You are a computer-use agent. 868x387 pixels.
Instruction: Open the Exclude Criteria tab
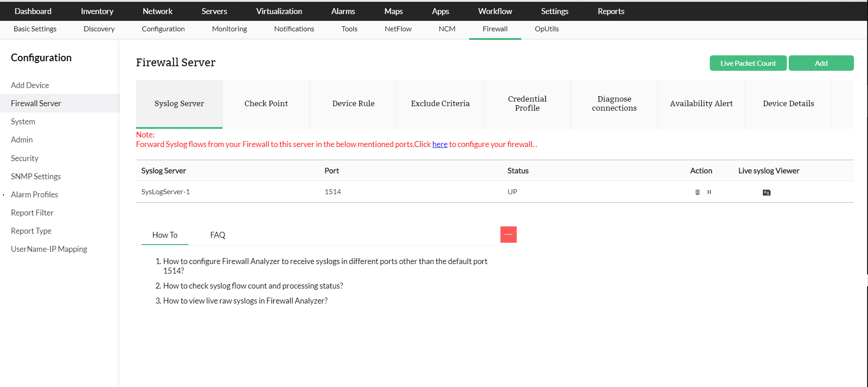(441, 104)
